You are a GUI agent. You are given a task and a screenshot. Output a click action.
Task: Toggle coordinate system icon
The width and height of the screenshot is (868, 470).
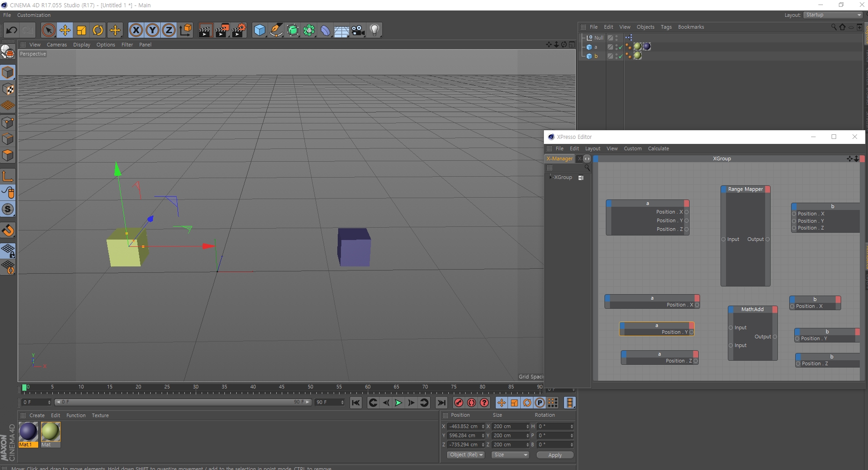[186, 31]
